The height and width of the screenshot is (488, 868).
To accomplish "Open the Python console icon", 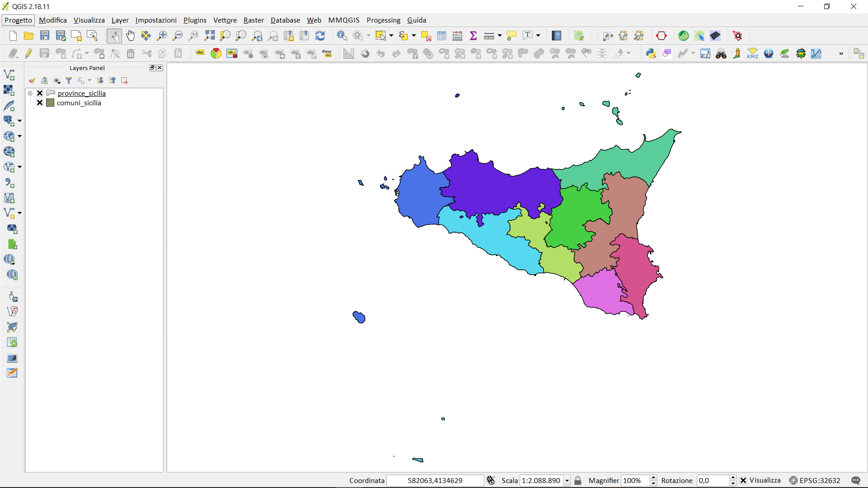I will tap(651, 53).
